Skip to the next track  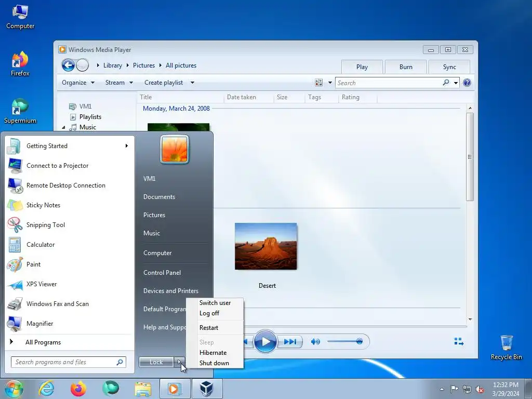(x=290, y=342)
